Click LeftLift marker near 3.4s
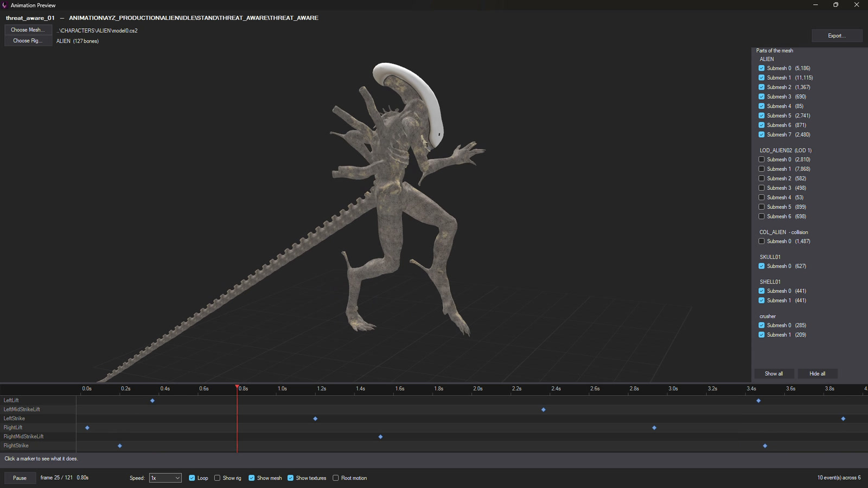 (x=758, y=401)
